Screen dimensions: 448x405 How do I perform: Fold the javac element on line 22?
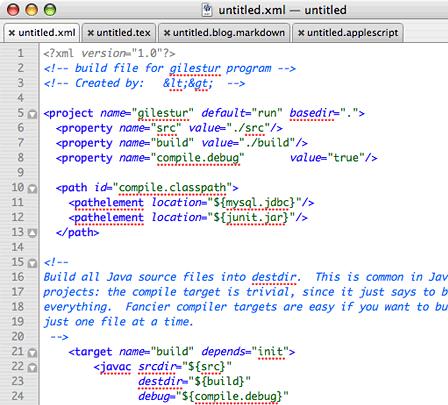click(x=32, y=368)
